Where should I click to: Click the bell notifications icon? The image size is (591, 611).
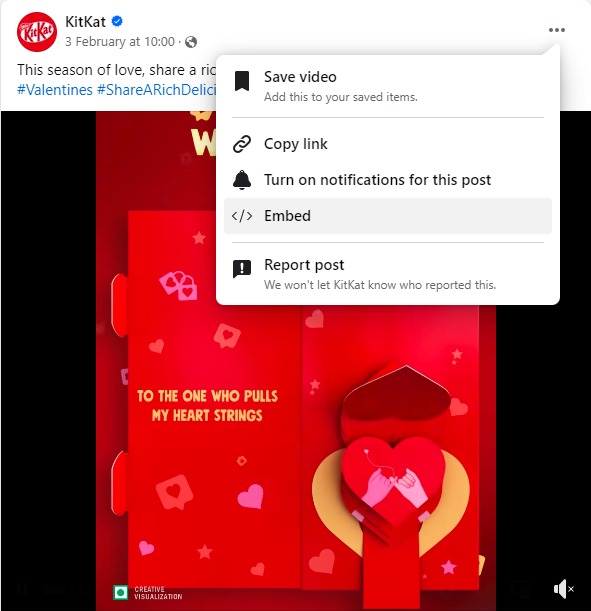[x=242, y=180]
